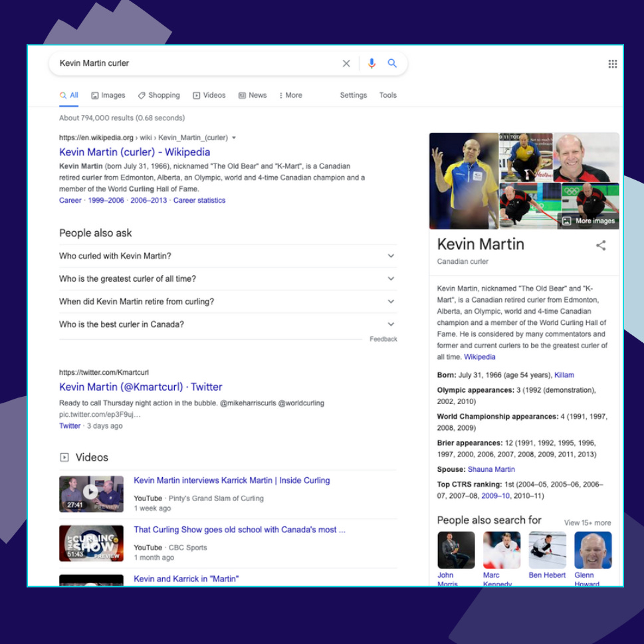The image size is (644, 644).
Task: Expand 'Who is the best curler in Canada?'
Action: pyautogui.click(x=228, y=324)
